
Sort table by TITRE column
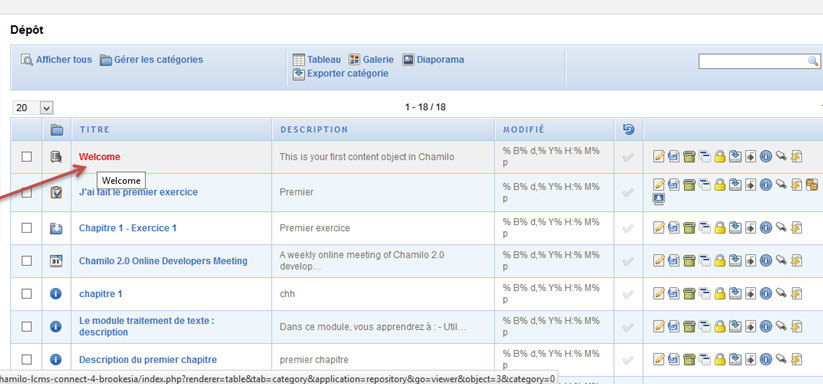pyautogui.click(x=94, y=130)
